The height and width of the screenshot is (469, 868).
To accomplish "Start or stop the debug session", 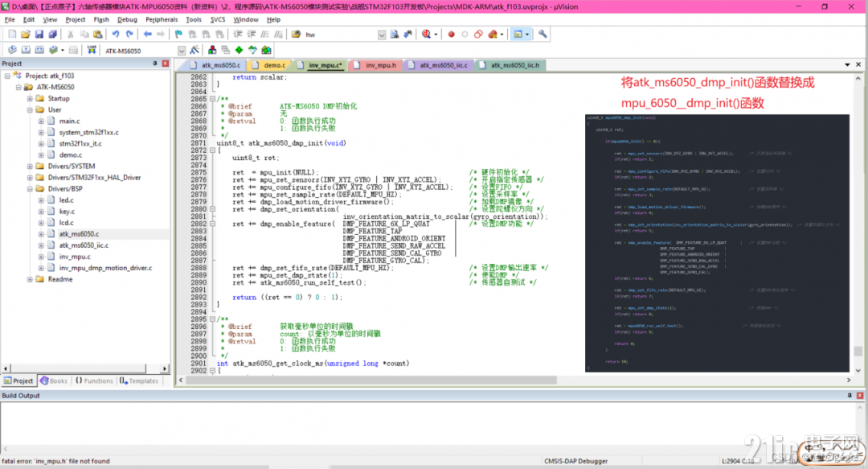I will (x=426, y=35).
